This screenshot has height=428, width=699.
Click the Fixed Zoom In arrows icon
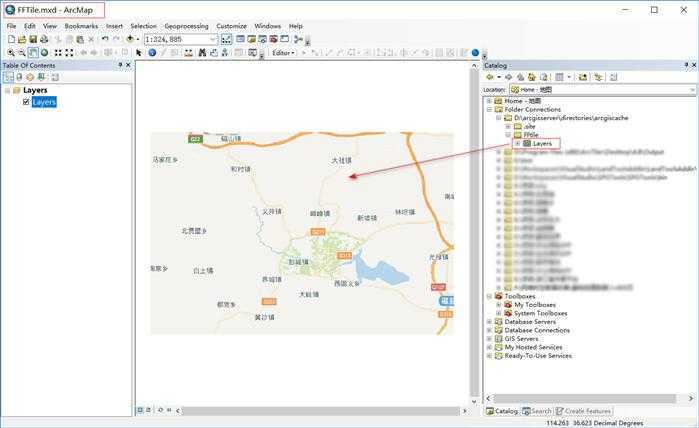[58, 53]
